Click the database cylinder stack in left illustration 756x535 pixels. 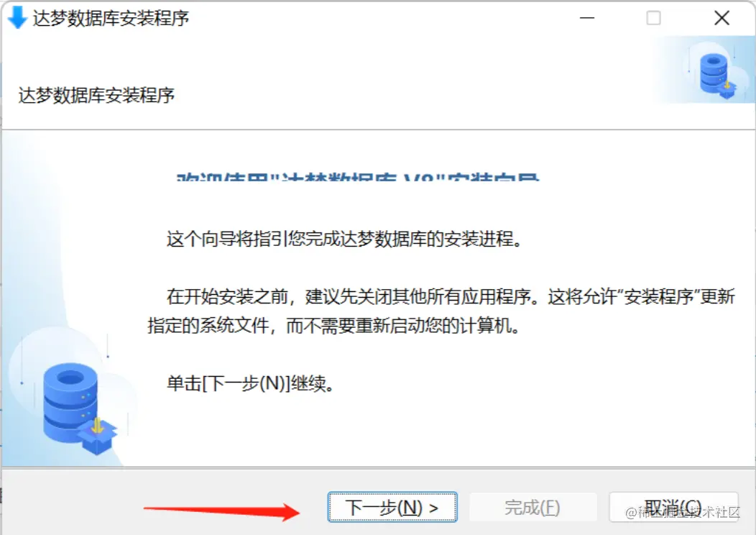point(71,401)
